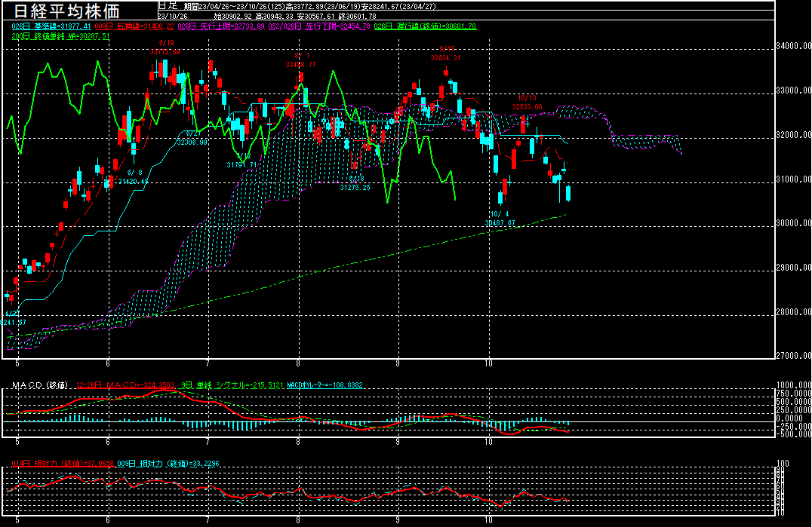
Task: Click the 100 label on RSI scale
Action: (783, 464)
